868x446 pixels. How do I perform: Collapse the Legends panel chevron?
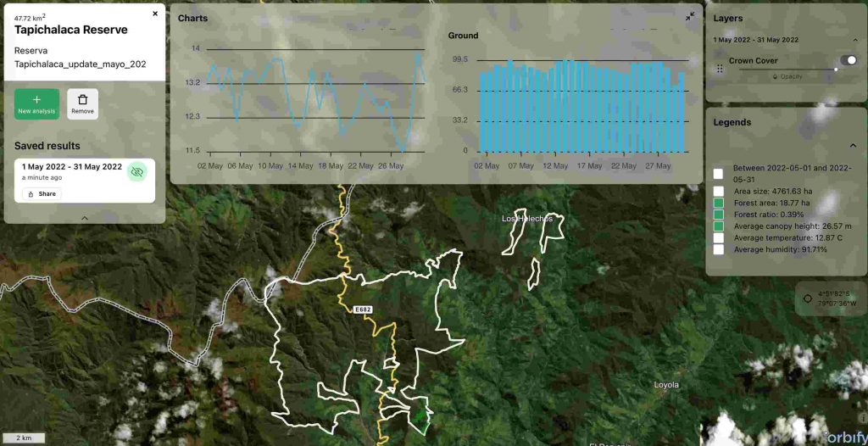click(853, 145)
